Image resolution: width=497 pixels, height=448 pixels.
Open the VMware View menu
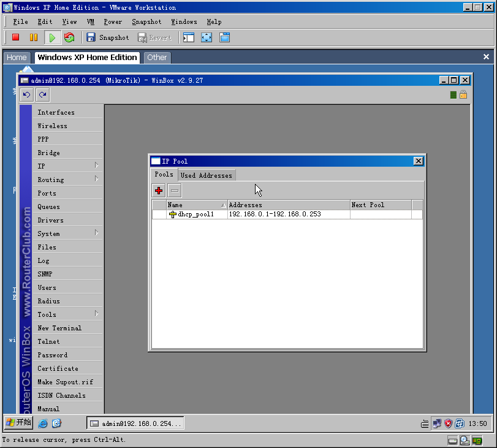point(69,22)
